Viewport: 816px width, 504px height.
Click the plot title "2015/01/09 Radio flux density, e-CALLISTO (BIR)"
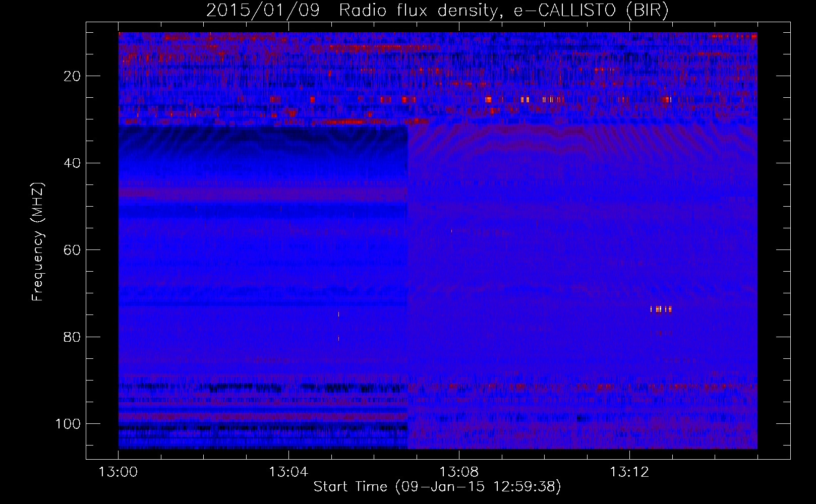(438, 11)
